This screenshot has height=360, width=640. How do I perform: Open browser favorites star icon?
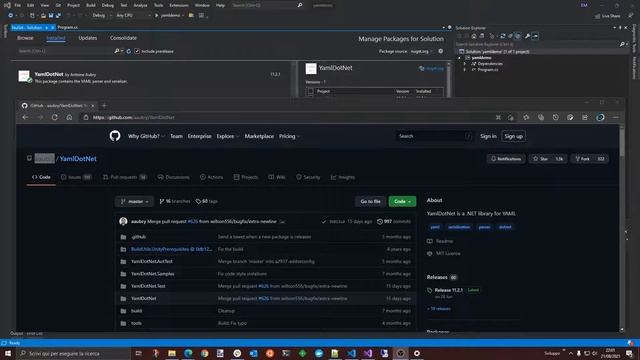tap(526, 118)
